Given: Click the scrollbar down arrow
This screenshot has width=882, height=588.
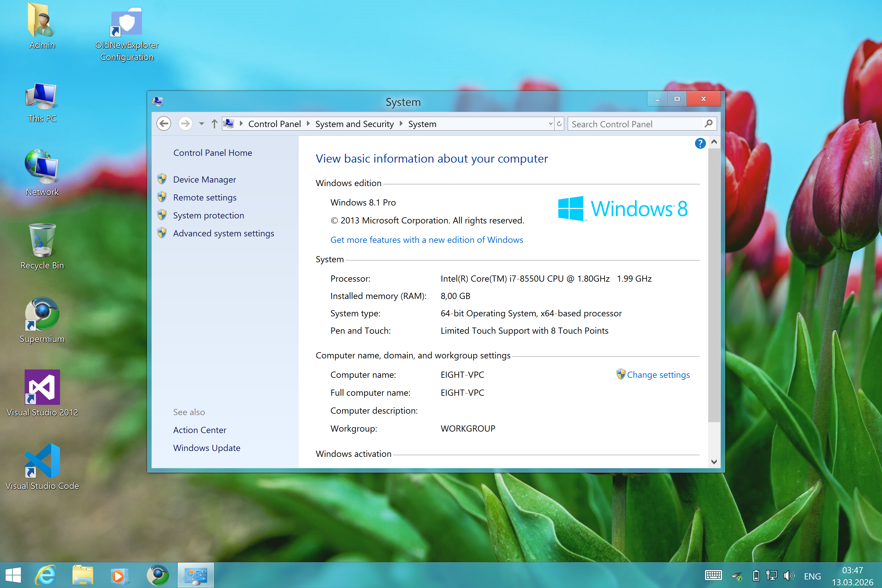Looking at the screenshot, I should 714,462.
